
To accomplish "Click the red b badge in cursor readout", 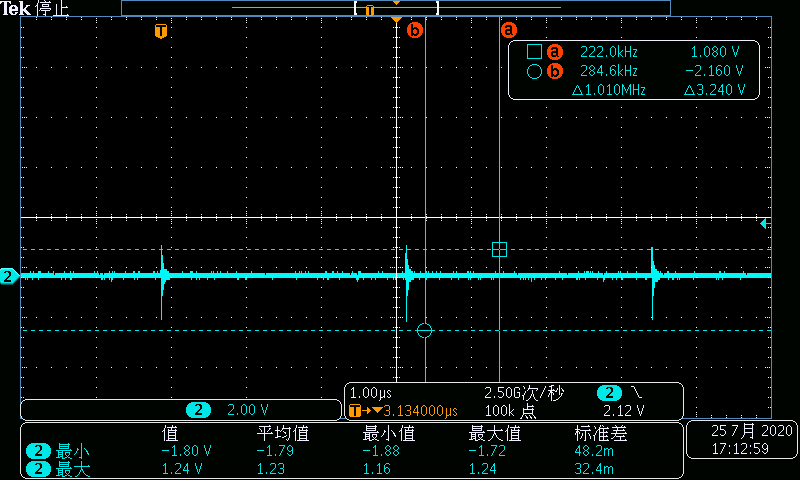I will [555, 71].
